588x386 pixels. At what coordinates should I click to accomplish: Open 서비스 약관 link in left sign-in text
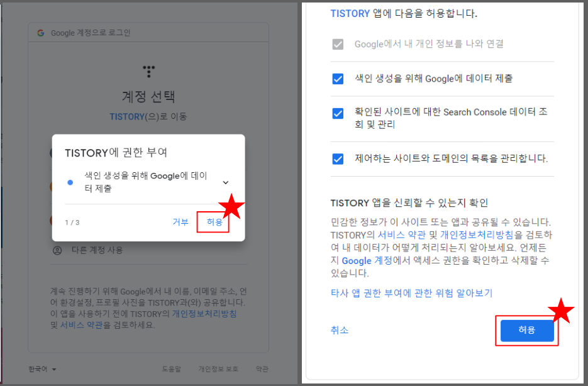coord(81,325)
